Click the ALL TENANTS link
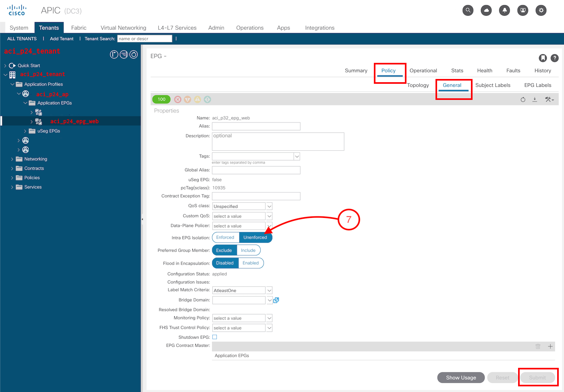This screenshot has height=392, width=564. tap(22, 39)
